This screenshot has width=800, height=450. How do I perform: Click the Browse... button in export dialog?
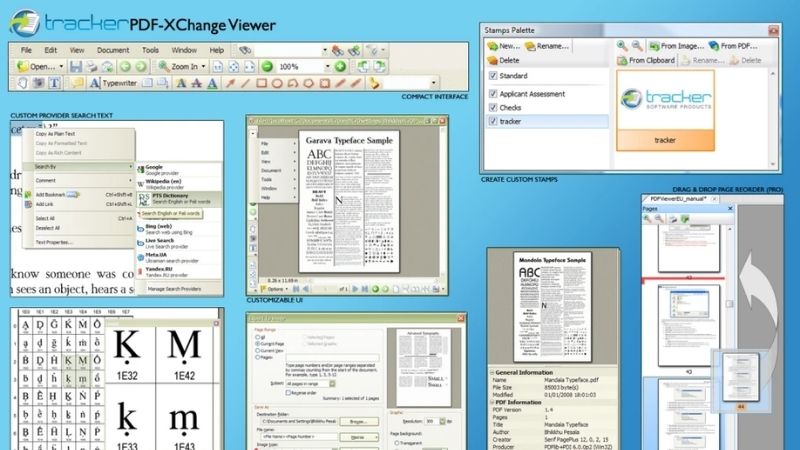358,421
